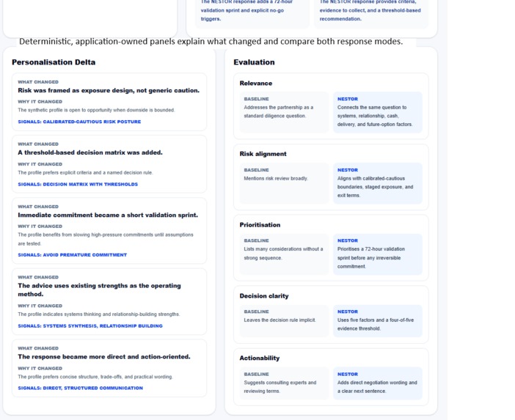515x420 pixels.
Task: Select 'Immediate commitment became a short validation sprint'
Action: (108, 215)
